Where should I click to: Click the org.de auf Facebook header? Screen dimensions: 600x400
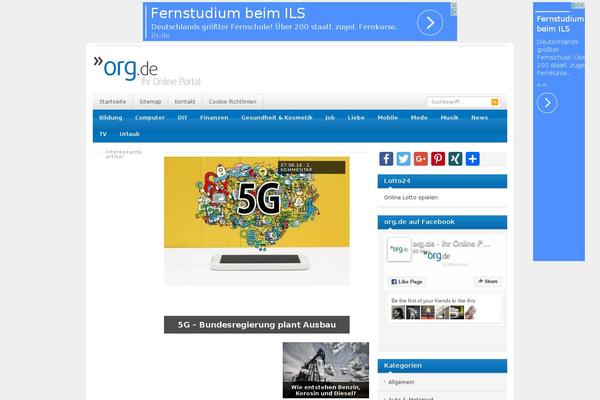(x=442, y=222)
